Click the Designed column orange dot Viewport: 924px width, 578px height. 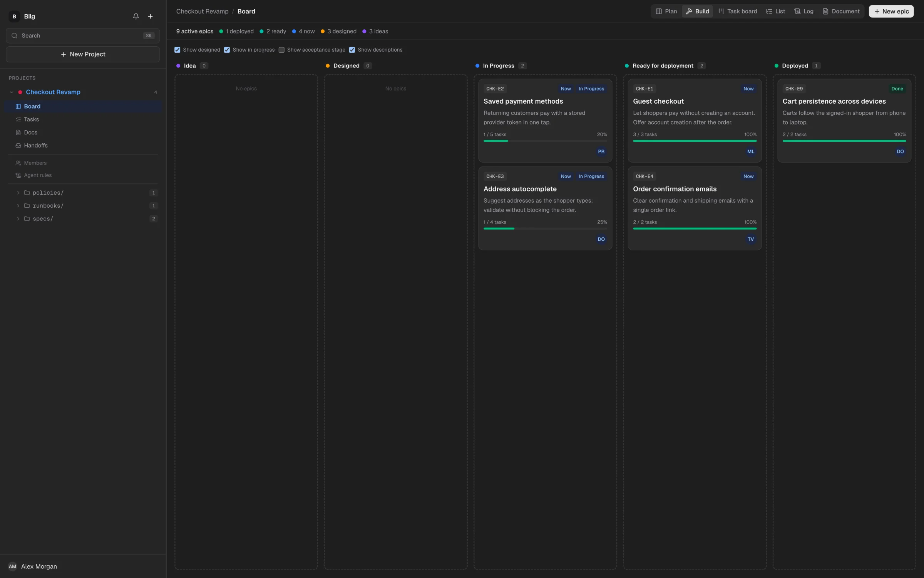(x=328, y=66)
